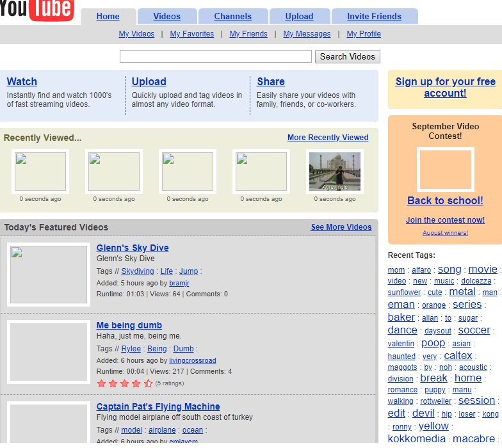Open My Favorites link
This screenshot has width=502, height=448.
click(x=192, y=34)
